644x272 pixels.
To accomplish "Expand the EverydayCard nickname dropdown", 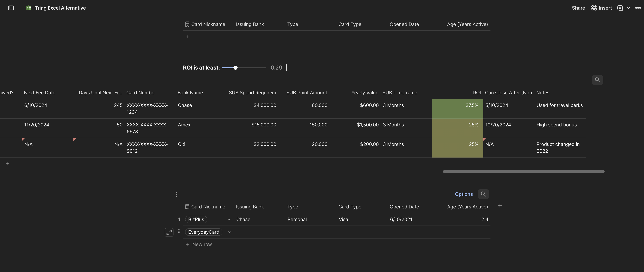I will point(229,232).
